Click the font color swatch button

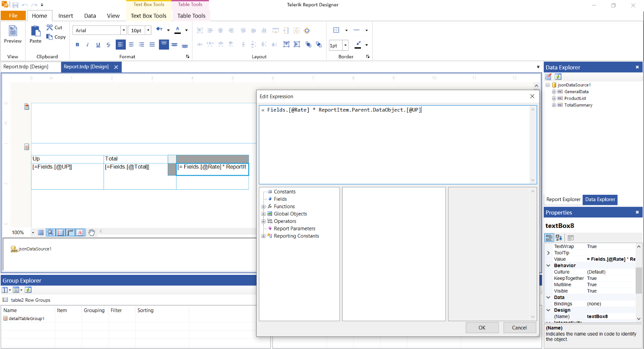[x=178, y=30]
